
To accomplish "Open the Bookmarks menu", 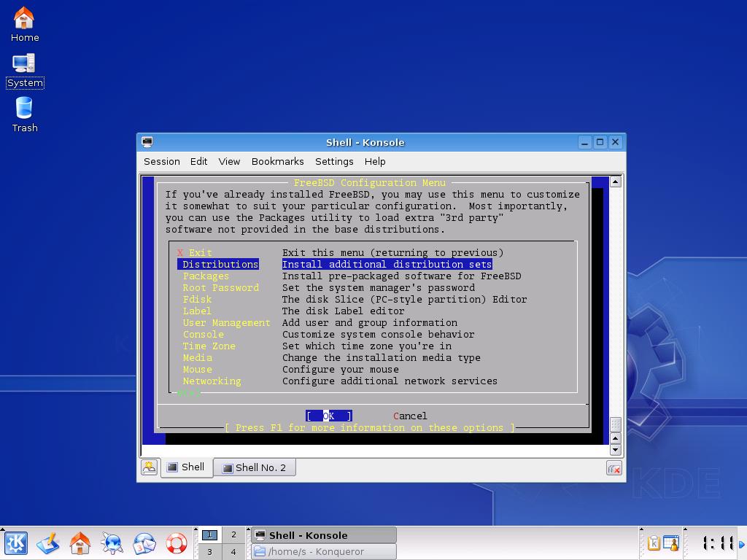I will click(x=278, y=161).
